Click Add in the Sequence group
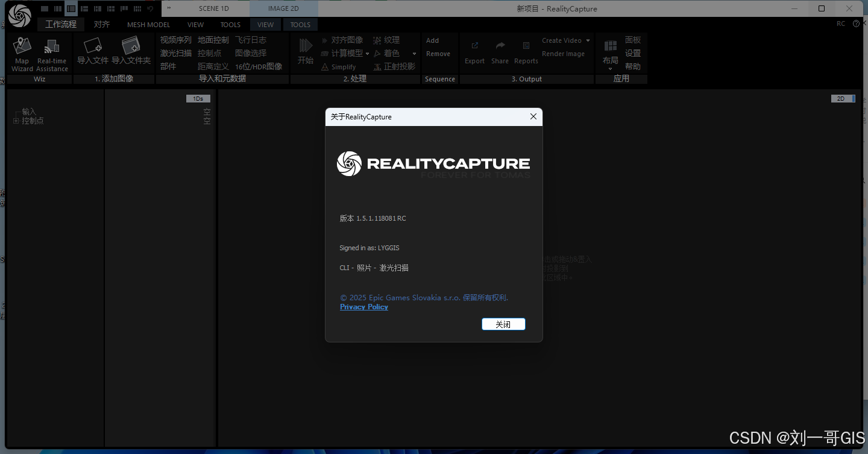868x454 pixels. pos(433,40)
